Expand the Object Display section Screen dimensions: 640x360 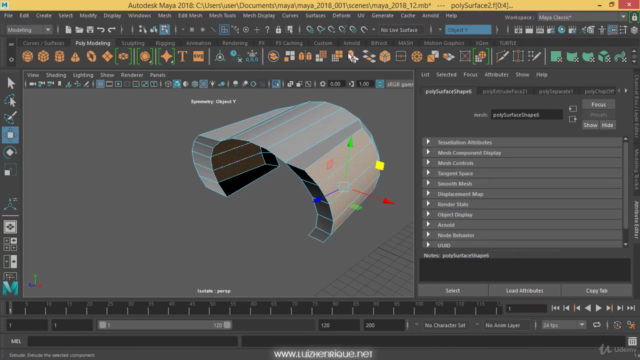pos(522,215)
